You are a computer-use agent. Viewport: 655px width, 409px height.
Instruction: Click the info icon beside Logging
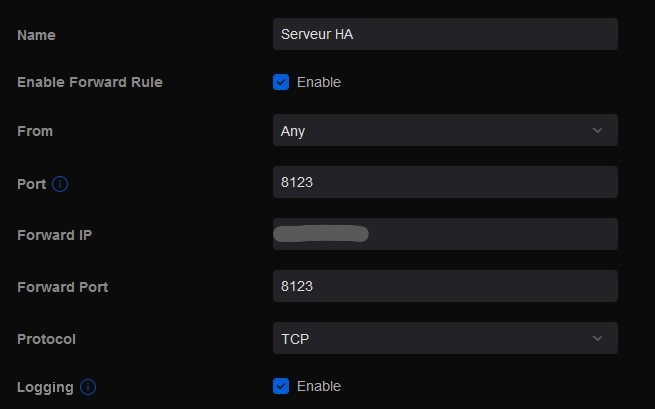click(88, 387)
